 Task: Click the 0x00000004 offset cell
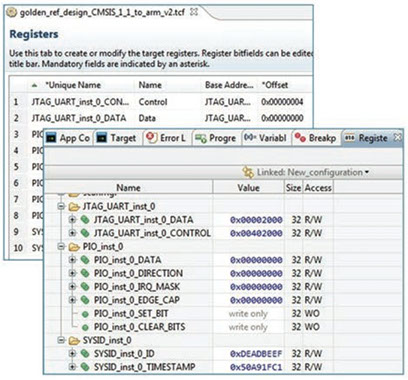click(x=282, y=102)
